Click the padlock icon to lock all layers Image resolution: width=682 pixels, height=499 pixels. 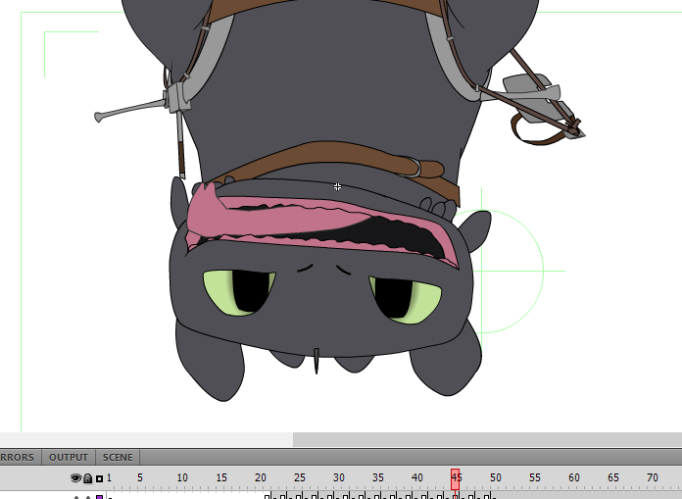88,479
